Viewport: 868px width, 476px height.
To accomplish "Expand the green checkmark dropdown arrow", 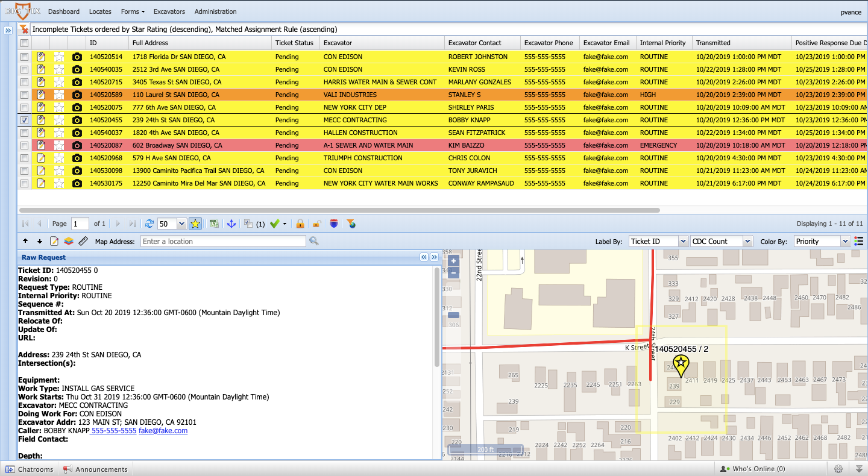I will [285, 224].
